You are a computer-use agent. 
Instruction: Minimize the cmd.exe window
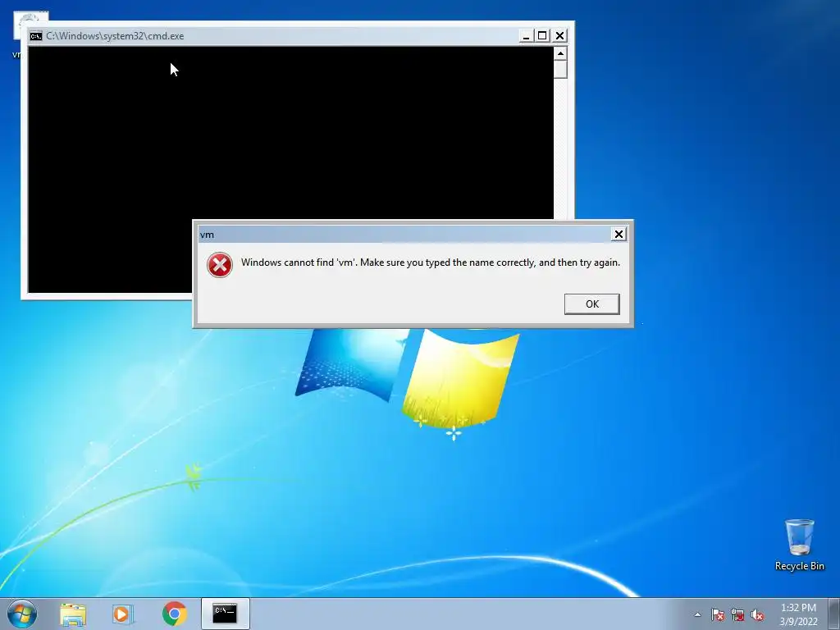(526, 36)
